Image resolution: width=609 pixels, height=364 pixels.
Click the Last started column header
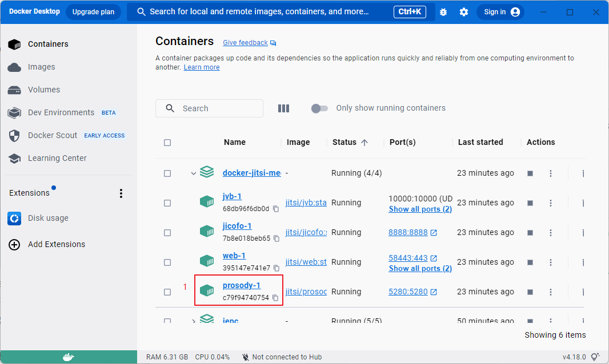480,143
